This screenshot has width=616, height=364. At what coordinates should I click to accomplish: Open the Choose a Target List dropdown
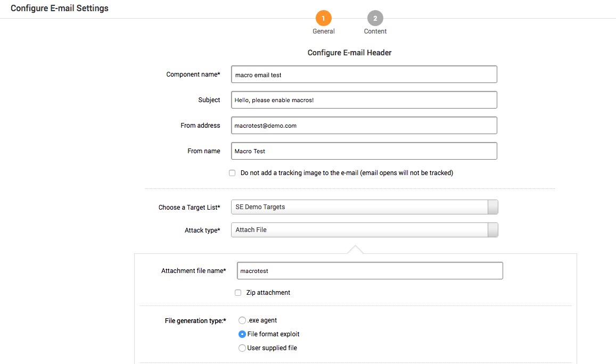point(359,207)
